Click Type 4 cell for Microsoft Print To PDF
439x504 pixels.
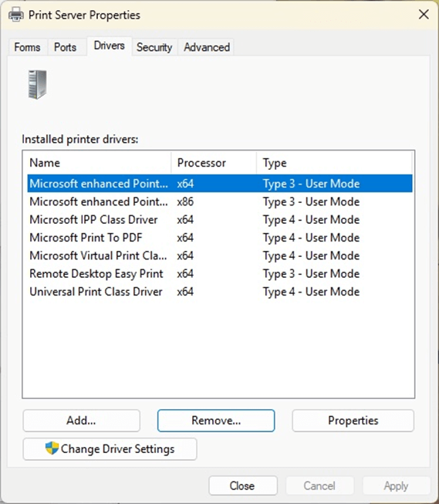pyautogui.click(x=311, y=238)
